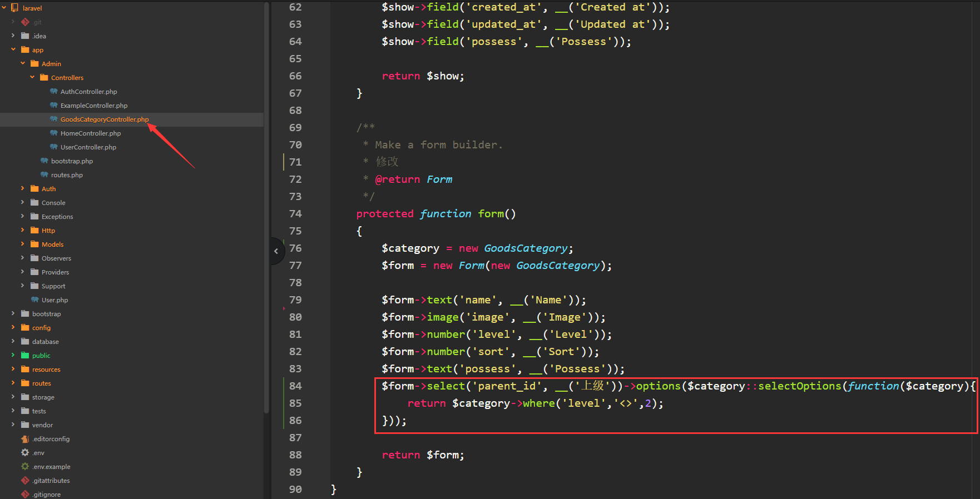Image resolution: width=980 pixels, height=499 pixels.
Task: Select the Console folder
Action: 53,203
